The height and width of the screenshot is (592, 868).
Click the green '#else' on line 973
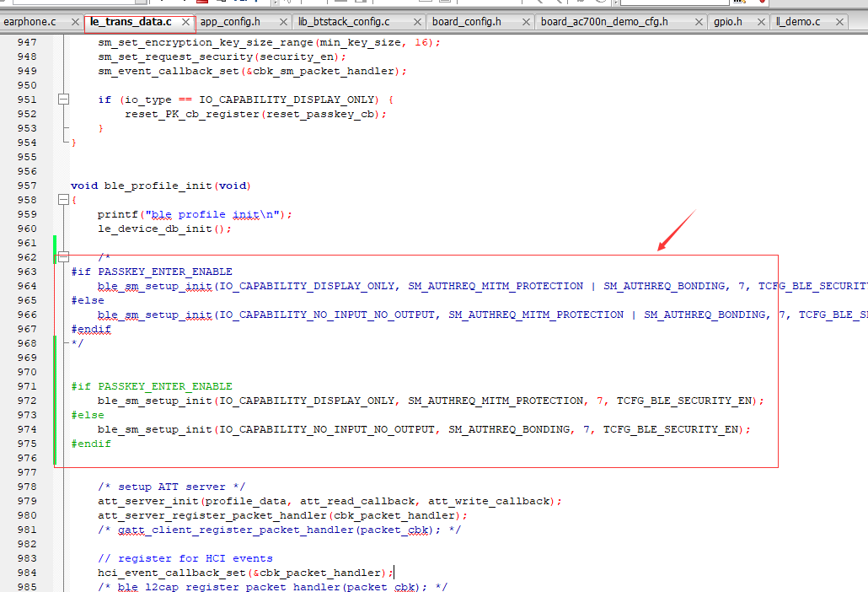pyautogui.click(x=88, y=415)
